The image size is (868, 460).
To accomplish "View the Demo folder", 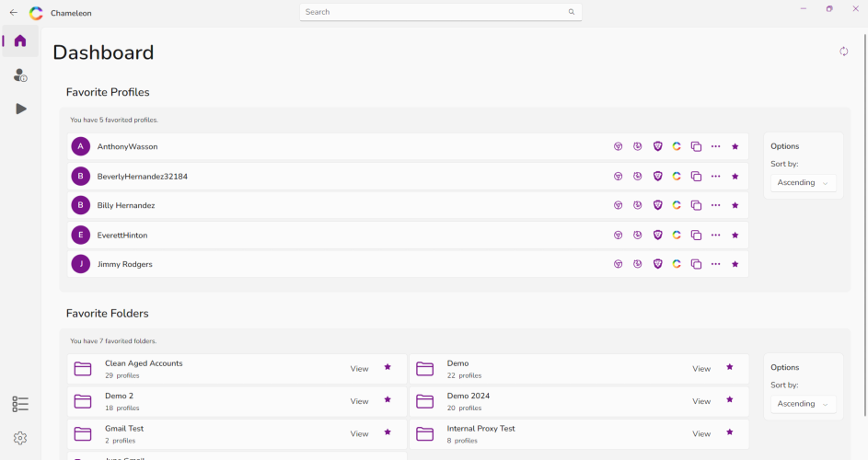I will (701, 369).
